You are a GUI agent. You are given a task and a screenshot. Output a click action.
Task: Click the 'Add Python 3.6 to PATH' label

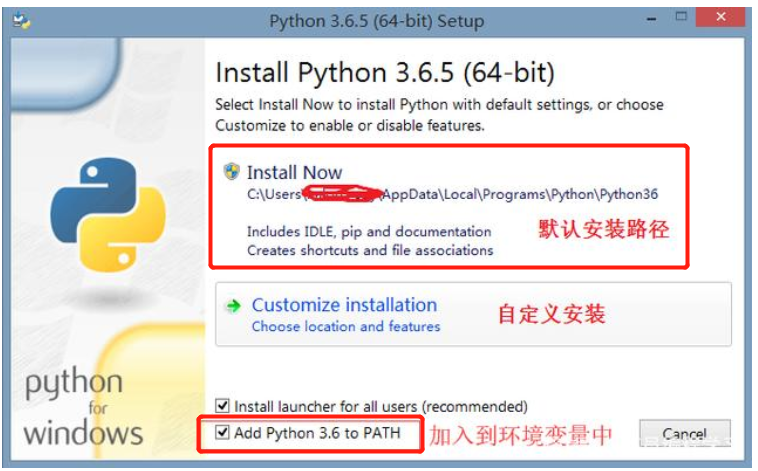317,433
